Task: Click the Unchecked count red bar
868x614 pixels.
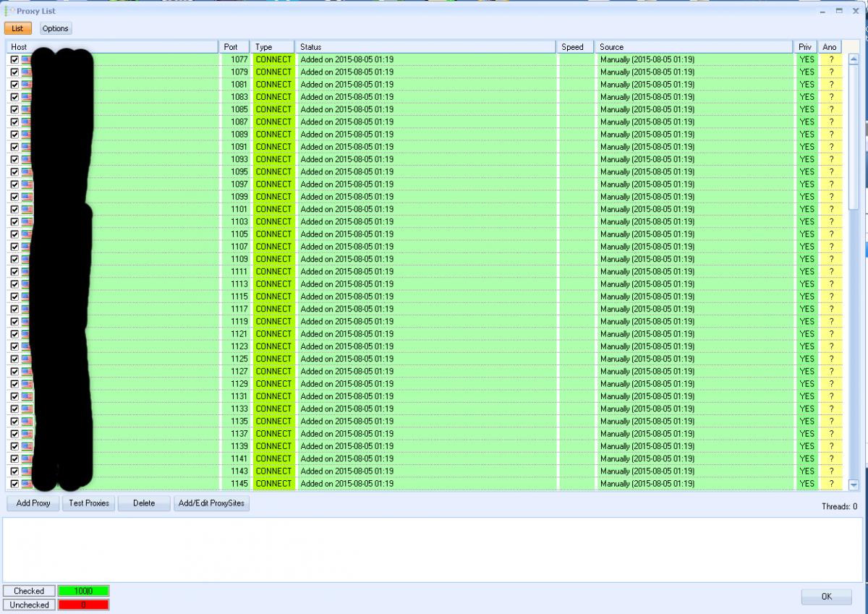Action: pos(83,605)
